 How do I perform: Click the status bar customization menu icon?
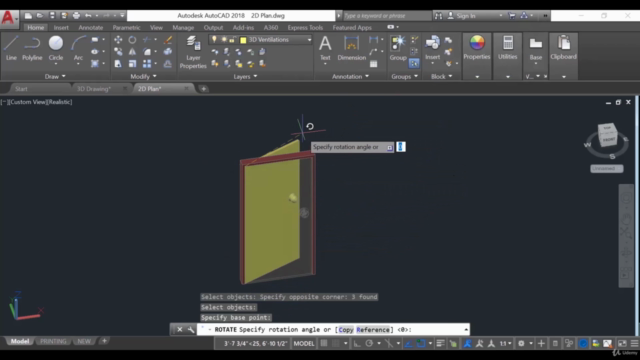(634, 343)
